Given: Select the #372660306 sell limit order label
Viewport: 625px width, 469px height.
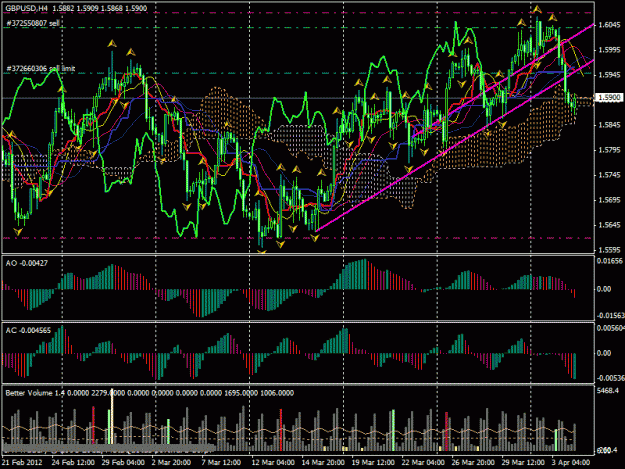Looking at the screenshot, I should click(x=41, y=69).
